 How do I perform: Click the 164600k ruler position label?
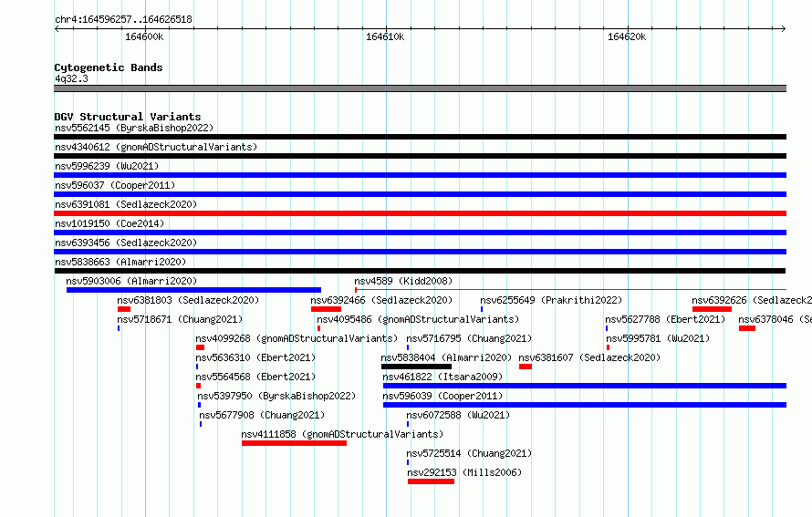pyautogui.click(x=144, y=36)
